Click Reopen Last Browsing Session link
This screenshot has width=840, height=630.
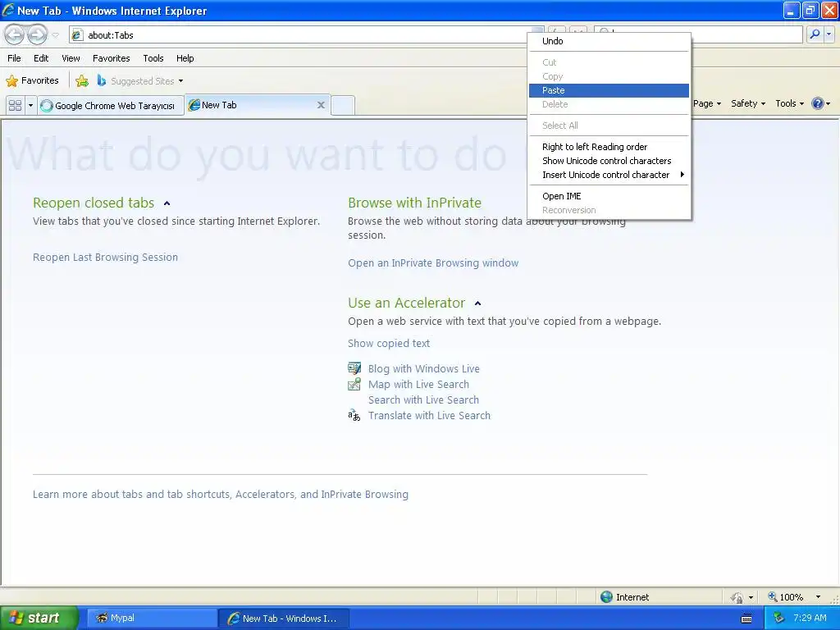[x=105, y=257]
